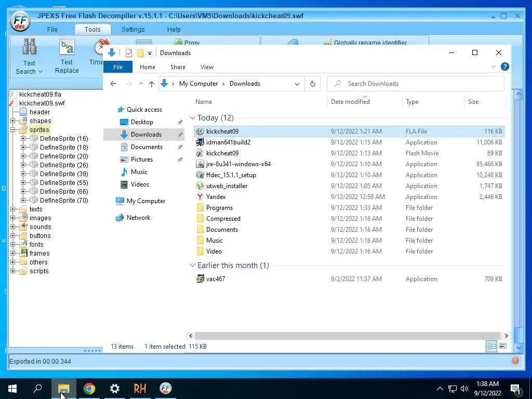Screen dimensions: 532x399
Task: Select kickcheat09.fla file in JPEXS tree
Action: 40,95
